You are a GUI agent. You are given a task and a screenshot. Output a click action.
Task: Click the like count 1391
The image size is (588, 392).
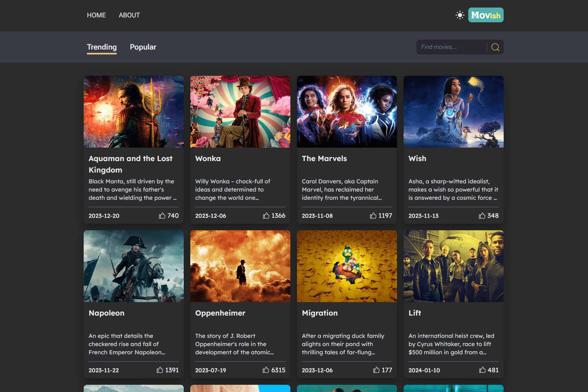[x=172, y=370]
